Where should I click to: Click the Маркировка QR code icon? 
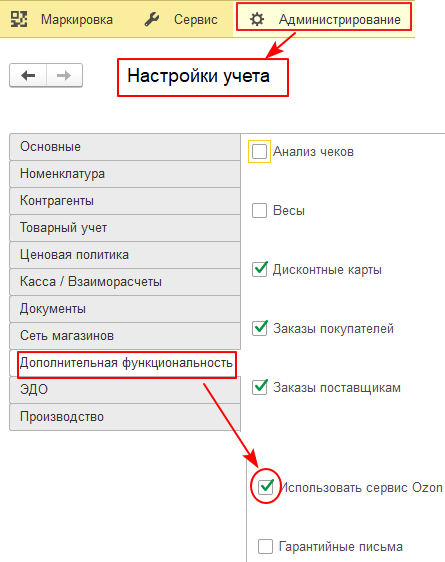point(19,19)
